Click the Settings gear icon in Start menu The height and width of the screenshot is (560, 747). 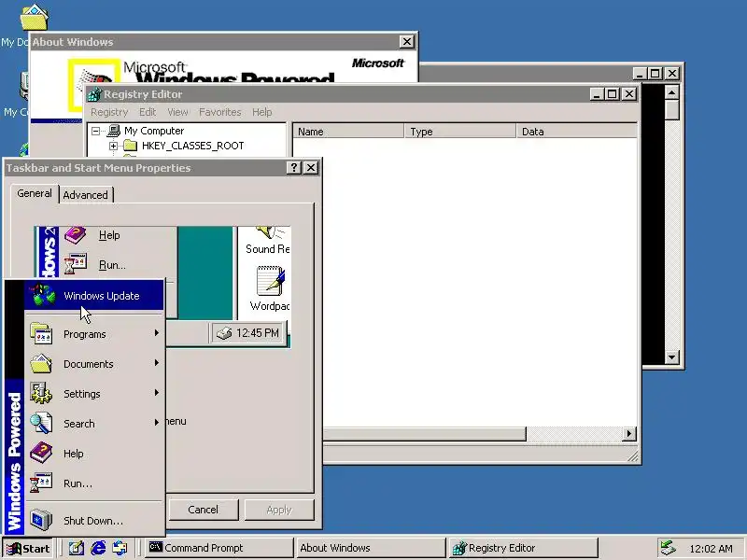pyautogui.click(x=41, y=393)
